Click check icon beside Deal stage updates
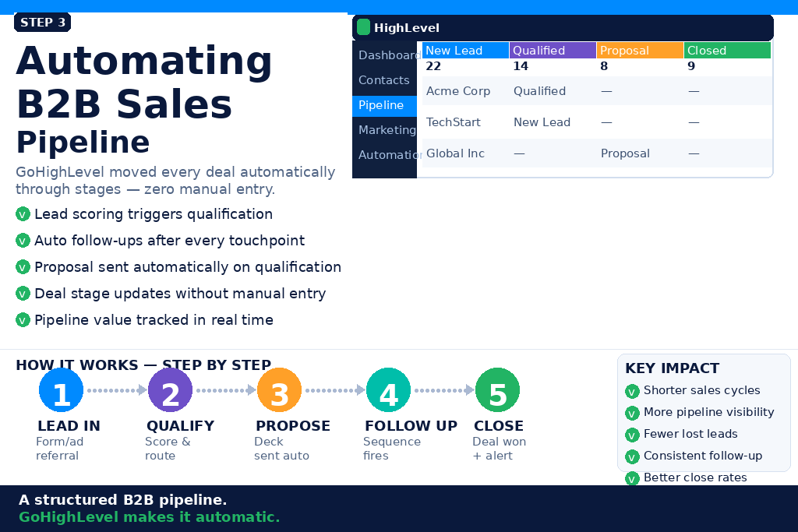The height and width of the screenshot is (532, 798). pyautogui.click(x=23, y=294)
